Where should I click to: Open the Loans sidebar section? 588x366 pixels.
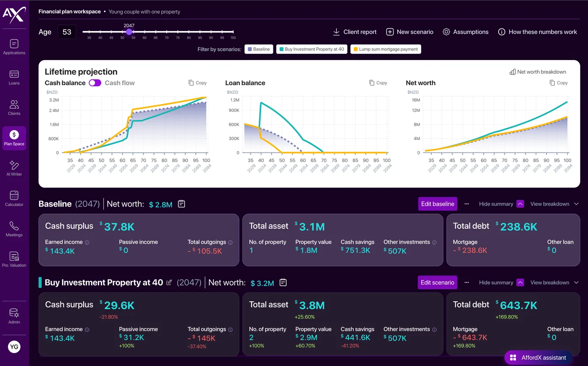click(x=14, y=77)
